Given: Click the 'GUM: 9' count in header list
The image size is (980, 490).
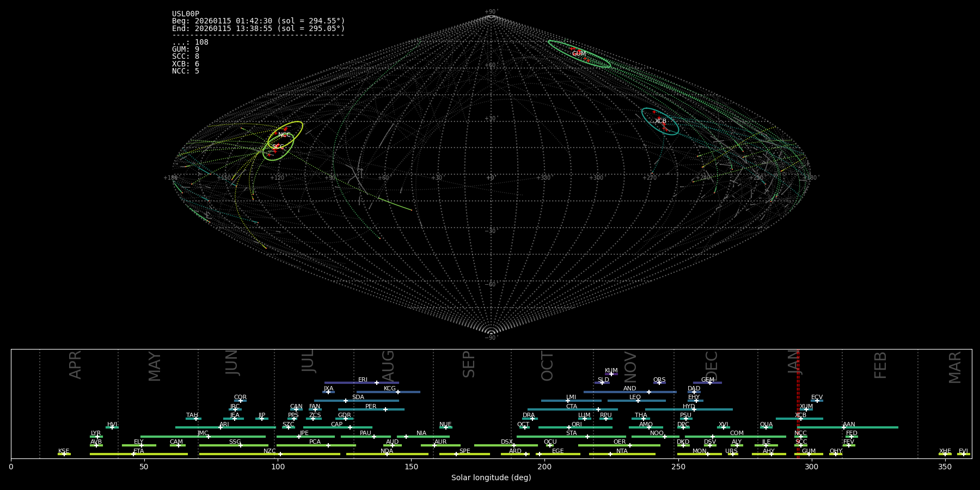Looking at the screenshot, I should click(x=186, y=50).
